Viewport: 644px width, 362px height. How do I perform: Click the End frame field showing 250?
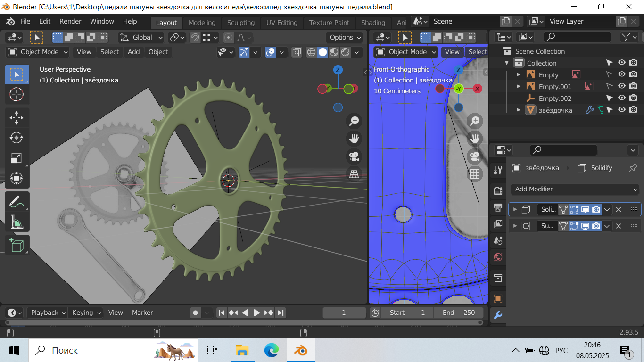[459, 313]
